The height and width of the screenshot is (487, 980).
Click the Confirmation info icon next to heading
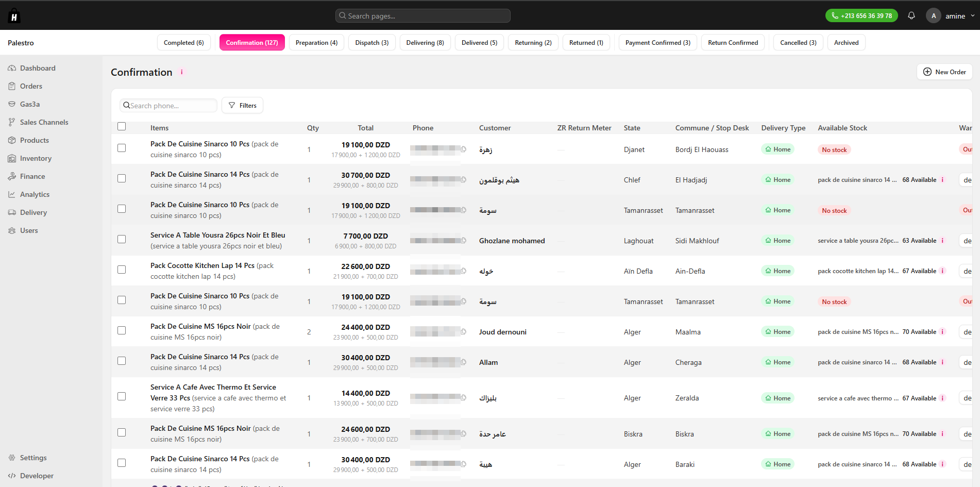[181, 72]
